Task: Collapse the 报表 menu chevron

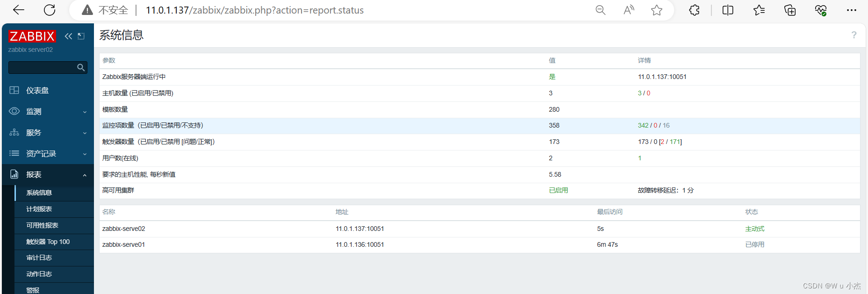Action: [85, 175]
